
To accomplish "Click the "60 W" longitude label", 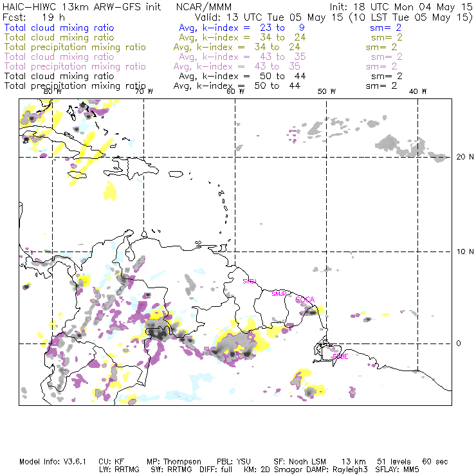I will tap(235, 91).
